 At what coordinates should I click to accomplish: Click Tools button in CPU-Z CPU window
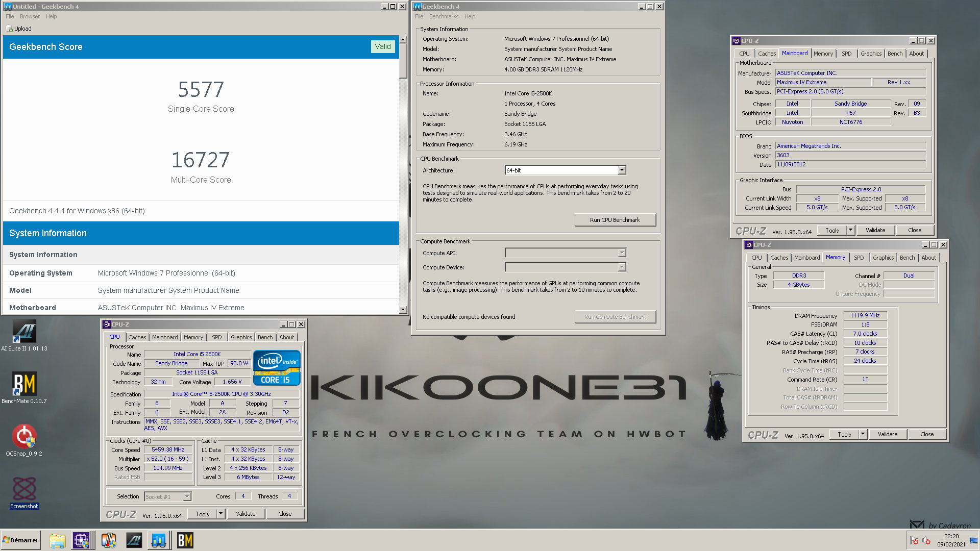pos(202,514)
